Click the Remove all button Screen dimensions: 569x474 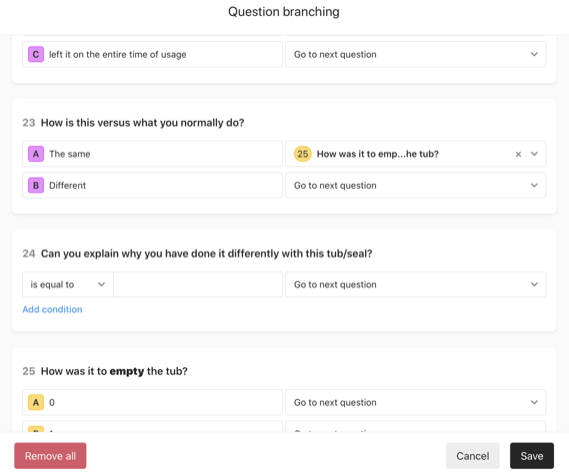(x=50, y=456)
